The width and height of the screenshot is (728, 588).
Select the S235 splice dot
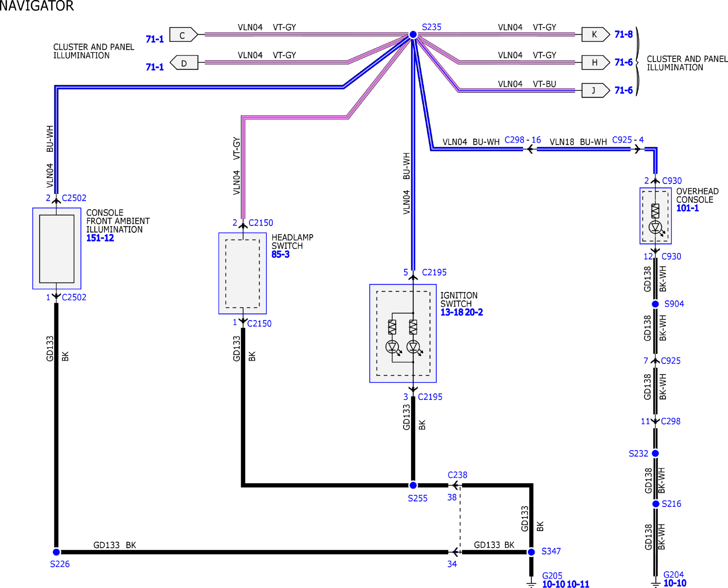pyautogui.click(x=413, y=35)
